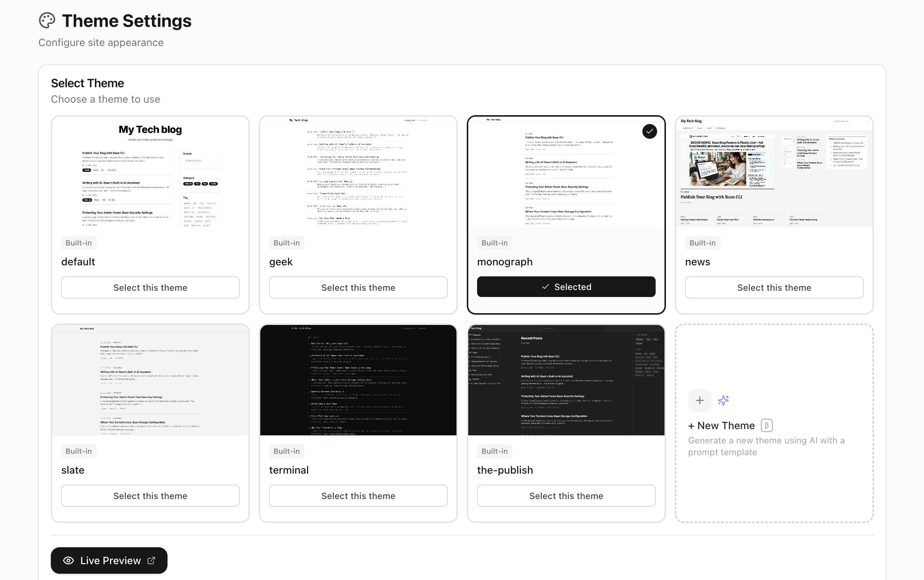Image resolution: width=924 pixels, height=580 pixels.
Task: Click the Built-in badge on slate card
Action: coord(79,451)
